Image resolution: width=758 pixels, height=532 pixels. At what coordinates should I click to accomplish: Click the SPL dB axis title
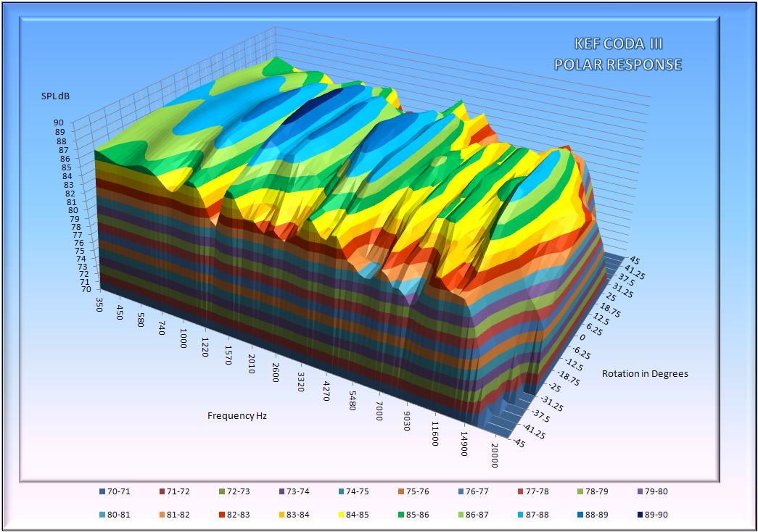(55, 96)
